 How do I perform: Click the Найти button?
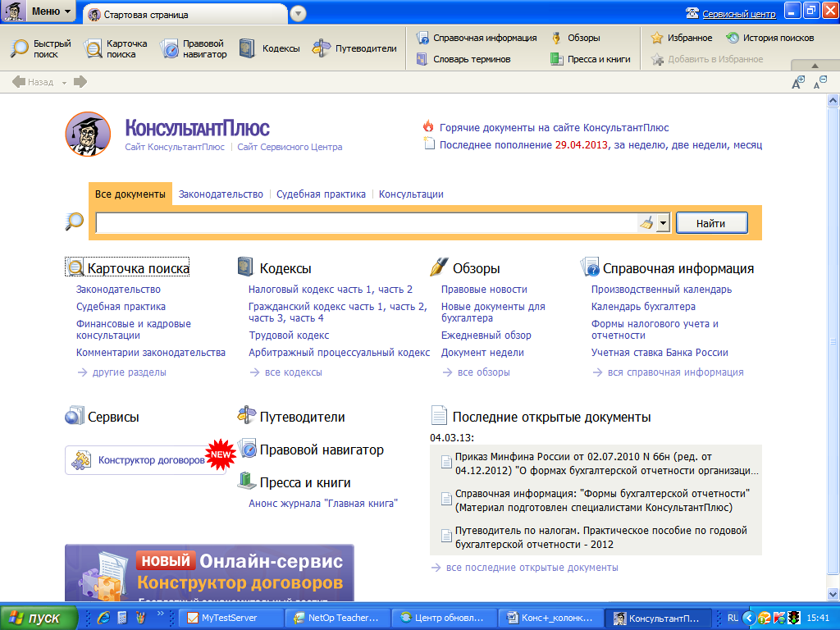pos(711,223)
